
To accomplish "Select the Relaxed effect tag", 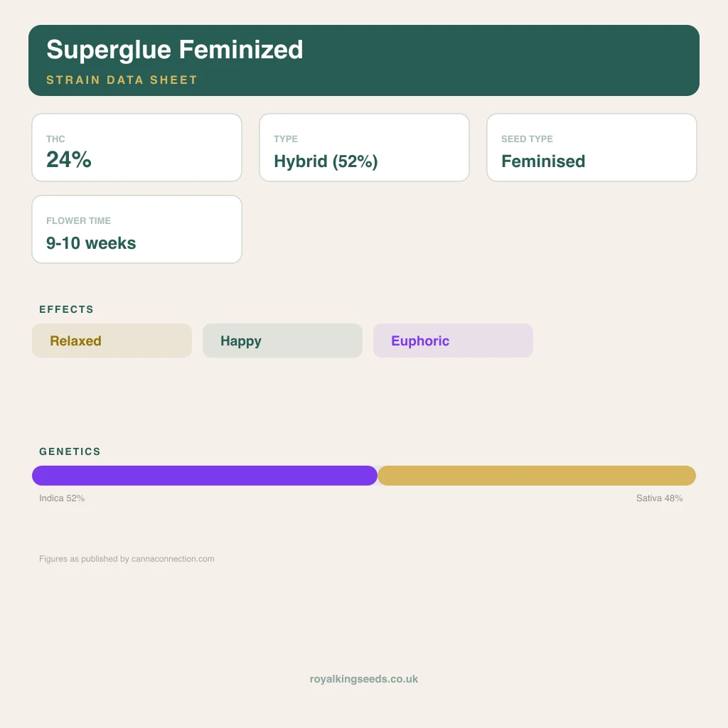I will tap(112, 341).
